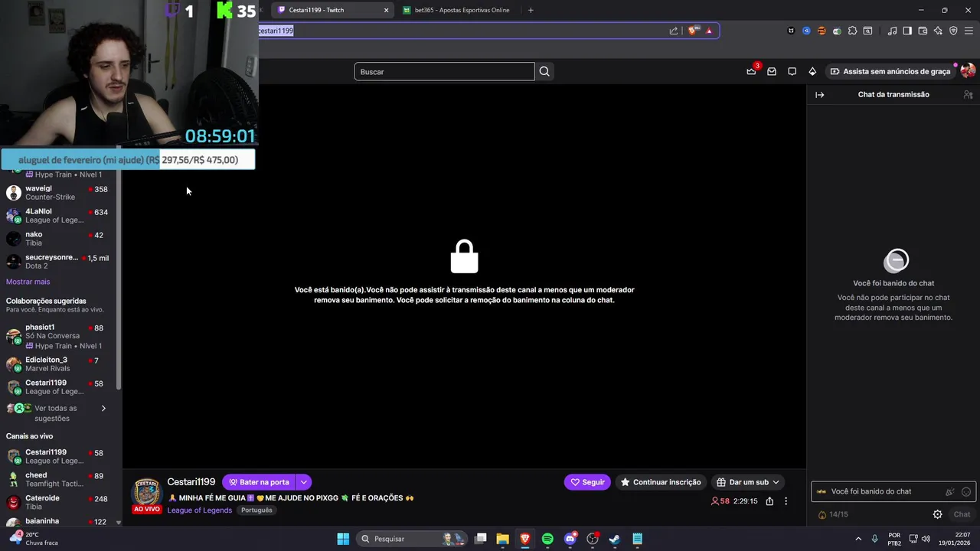This screenshot has height=551, width=980.
Task: Click Seguir follow button
Action: coord(587,482)
